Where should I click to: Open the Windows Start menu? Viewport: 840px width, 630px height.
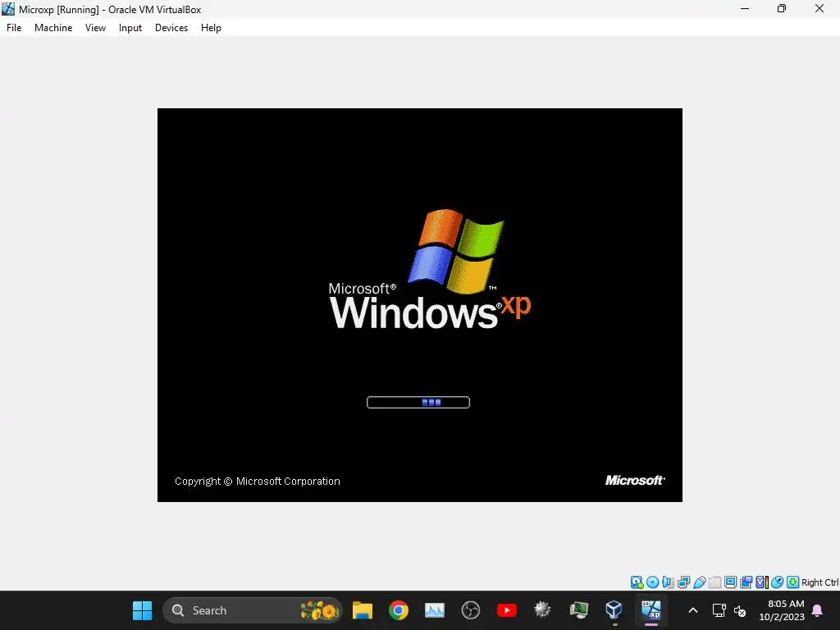click(143, 610)
